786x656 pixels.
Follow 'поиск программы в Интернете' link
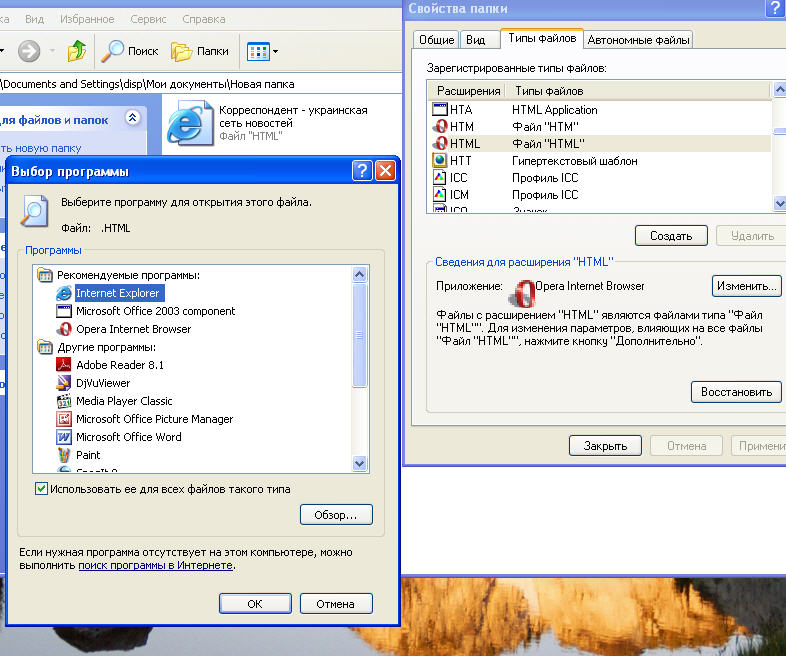tap(155, 565)
